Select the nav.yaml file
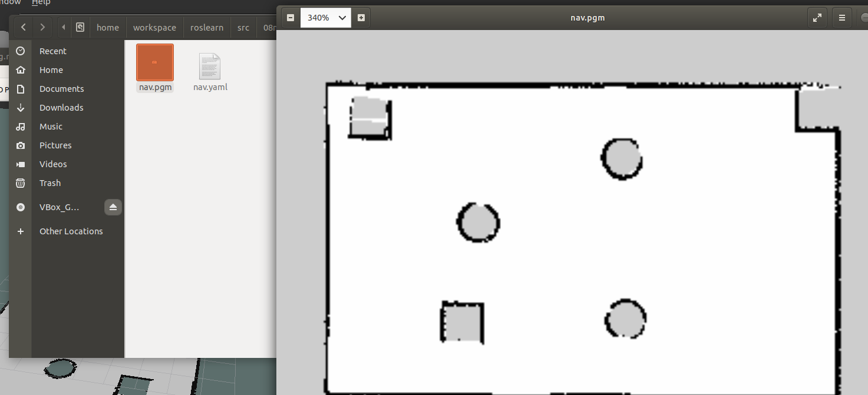This screenshot has height=395, width=868. point(210,72)
